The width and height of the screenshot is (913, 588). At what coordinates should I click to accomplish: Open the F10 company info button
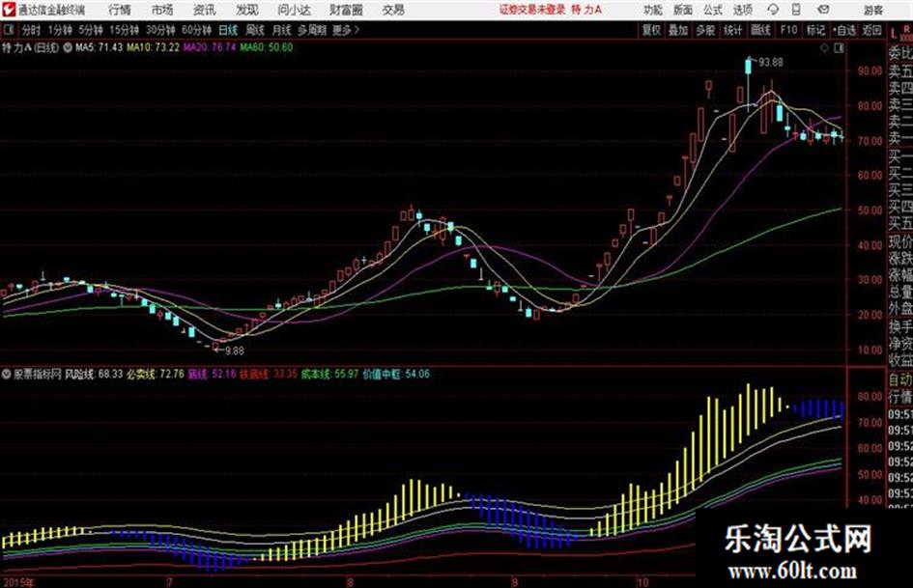click(788, 30)
